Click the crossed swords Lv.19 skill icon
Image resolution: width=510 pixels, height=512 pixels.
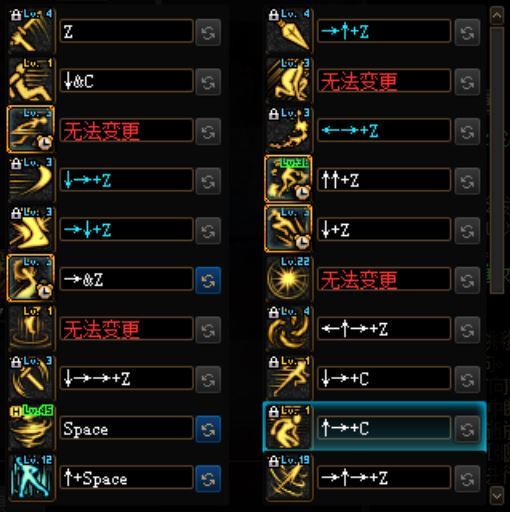click(289, 478)
